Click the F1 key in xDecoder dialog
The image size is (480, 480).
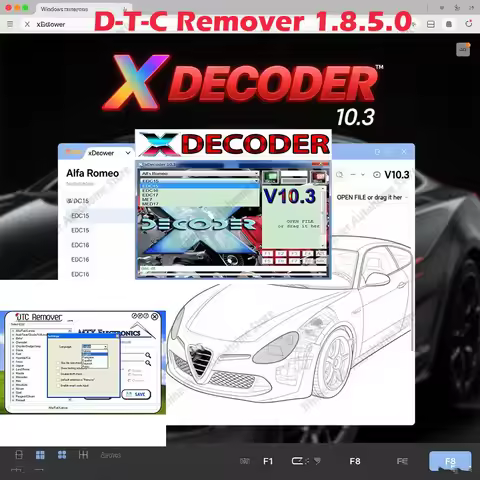(267, 254)
